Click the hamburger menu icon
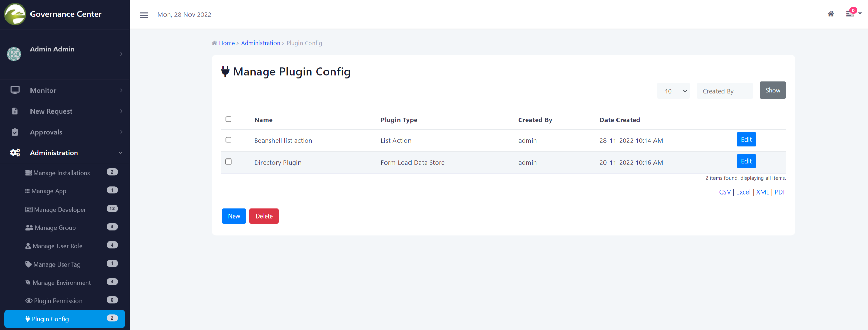 point(144,15)
